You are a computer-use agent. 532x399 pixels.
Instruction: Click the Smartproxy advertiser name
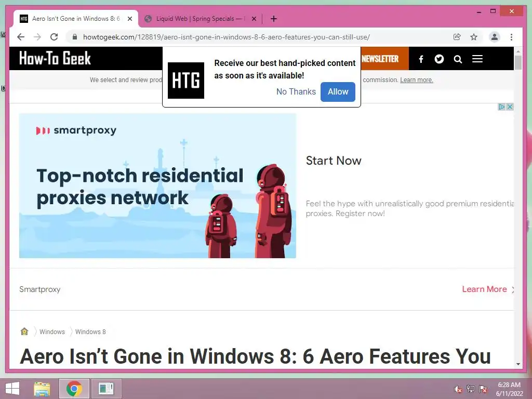click(39, 289)
